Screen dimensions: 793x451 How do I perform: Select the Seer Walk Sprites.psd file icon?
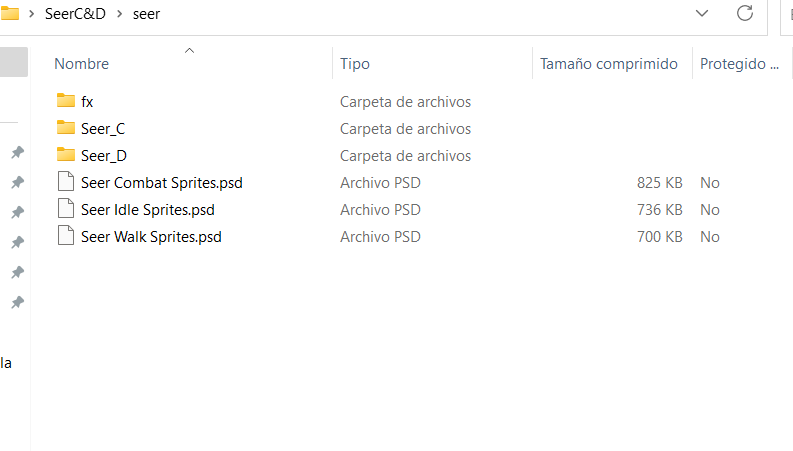pyautogui.click(x=66, y=236)
